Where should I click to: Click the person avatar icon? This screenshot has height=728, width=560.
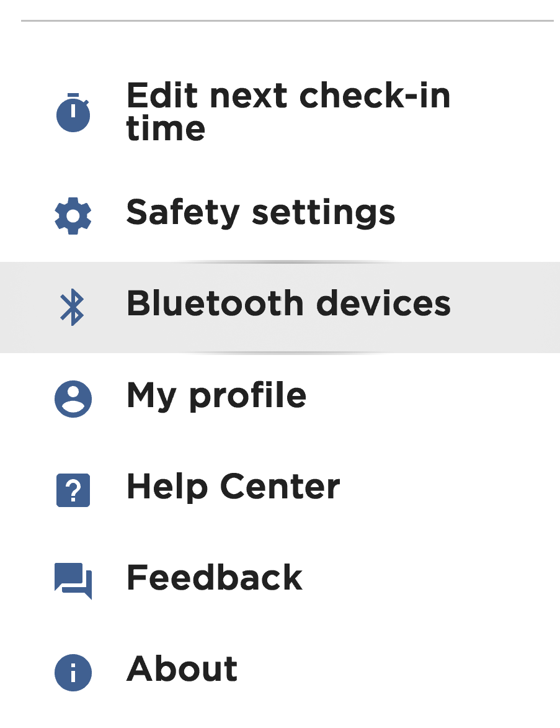pos(73,398)
